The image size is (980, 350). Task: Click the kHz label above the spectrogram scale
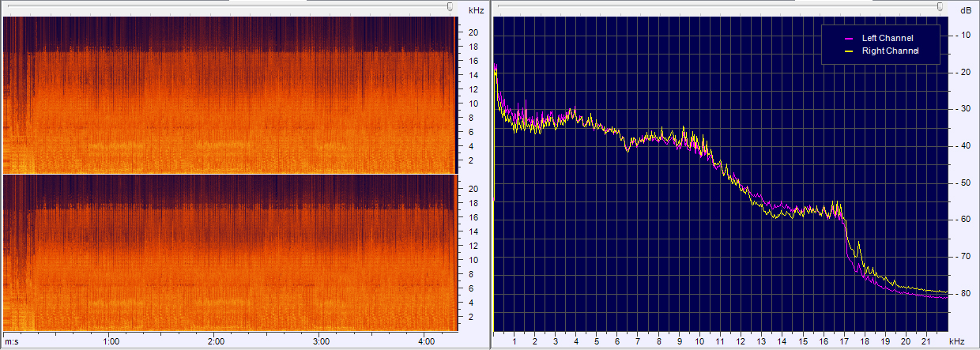476,10
